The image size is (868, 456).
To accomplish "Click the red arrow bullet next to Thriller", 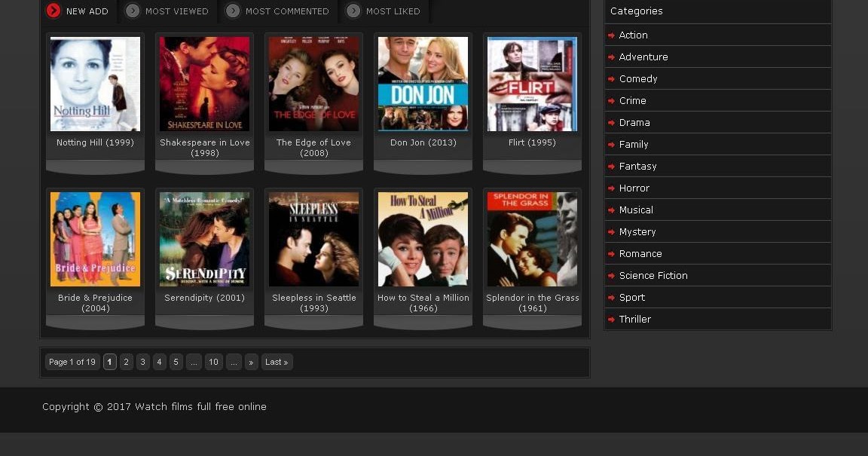I will coord(611,320).
